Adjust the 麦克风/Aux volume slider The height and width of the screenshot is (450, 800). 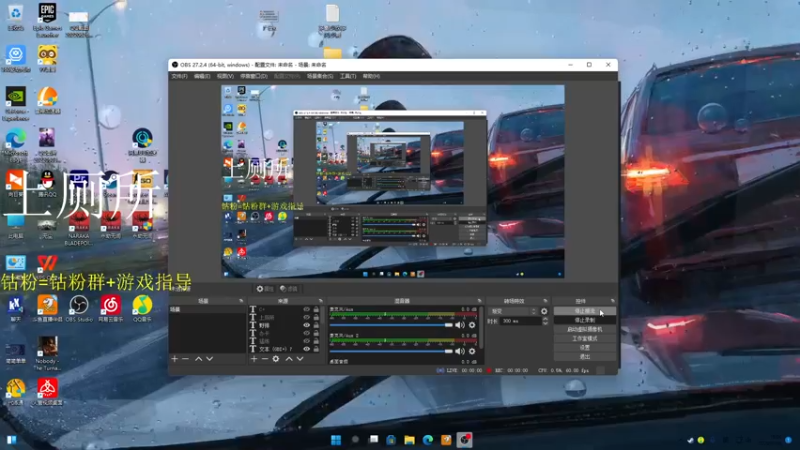391,325
